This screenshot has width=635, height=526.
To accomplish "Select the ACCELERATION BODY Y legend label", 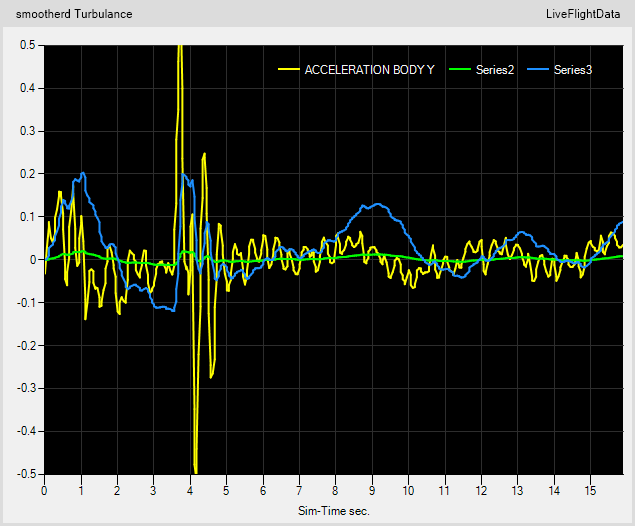I will [x=369, y=70].
